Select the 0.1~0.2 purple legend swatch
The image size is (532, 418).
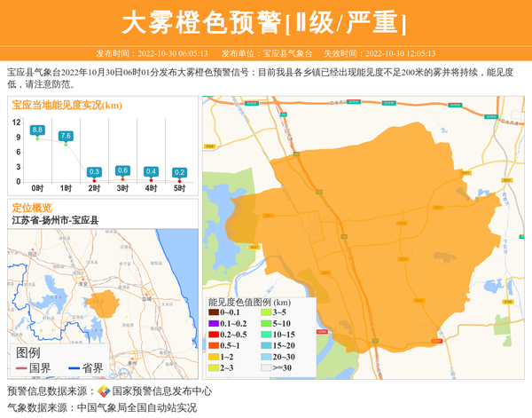(214, 324)
